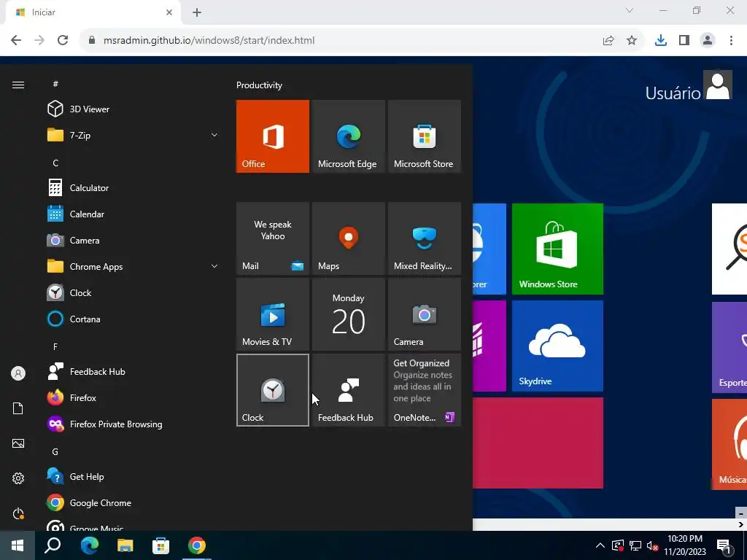This screenshot has width=747, height=560.
Task: Open the Feedback Hub tile
Action: [348, 390]
